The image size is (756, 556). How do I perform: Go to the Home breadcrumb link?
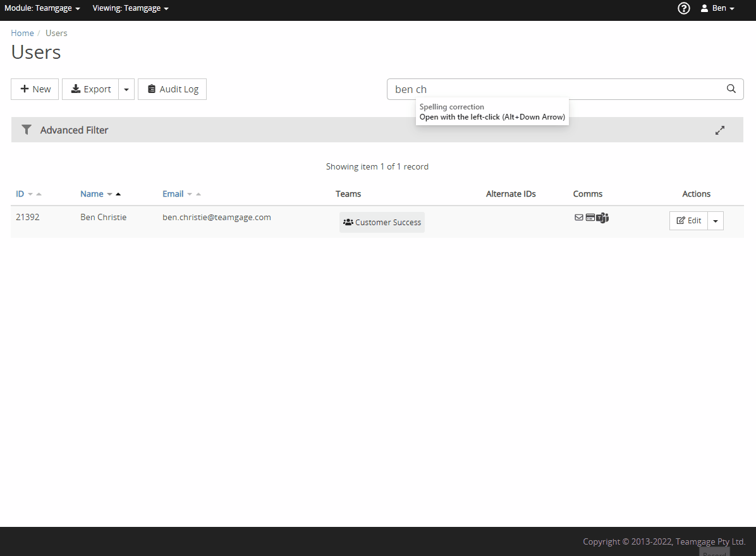click(x=22, y=33)
